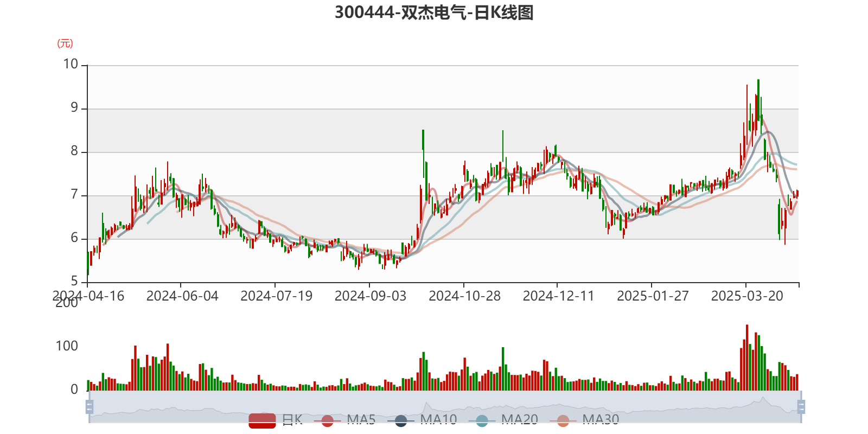This screenshot has width=868, height=434.
Task: Click the 2024-06-04 date axis label
Action: 182,296
